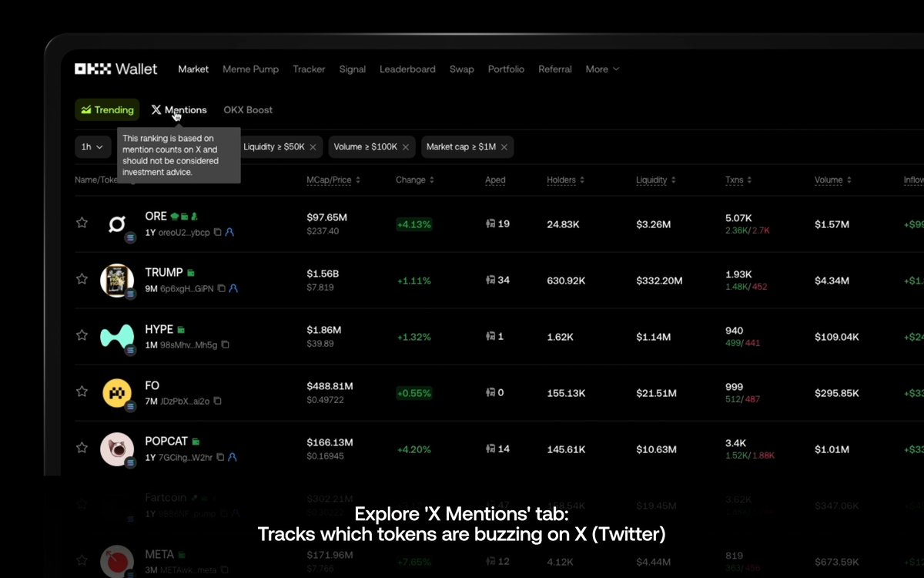Select the Trending tab
The width and height of the screenshot is (924, 578).
coord(107,110)
